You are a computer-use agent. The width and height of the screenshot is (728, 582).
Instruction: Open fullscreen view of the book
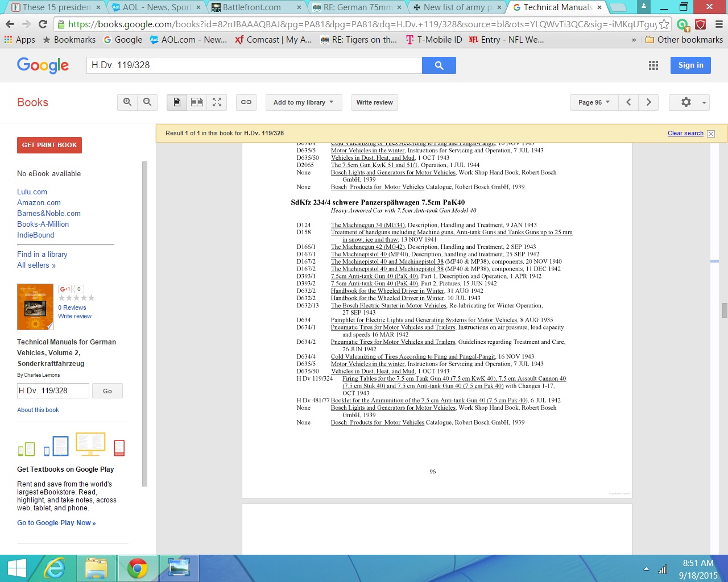click(x=217, y=102)
